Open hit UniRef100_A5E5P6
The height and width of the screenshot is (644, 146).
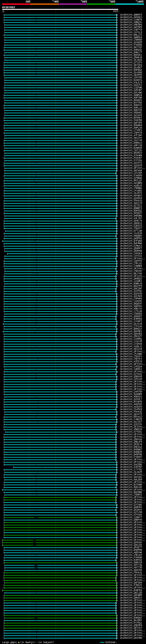point(131,25)
